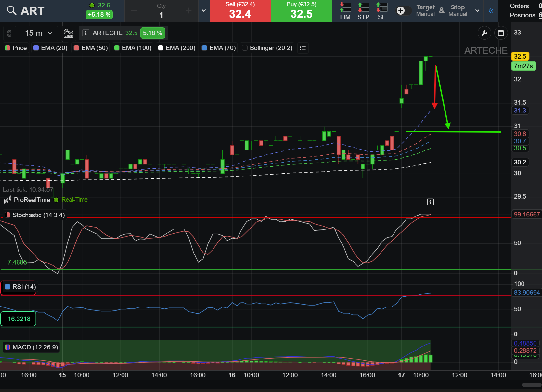
Task: Click the ProRealTime text label
Action: click(x=32, y=200)
